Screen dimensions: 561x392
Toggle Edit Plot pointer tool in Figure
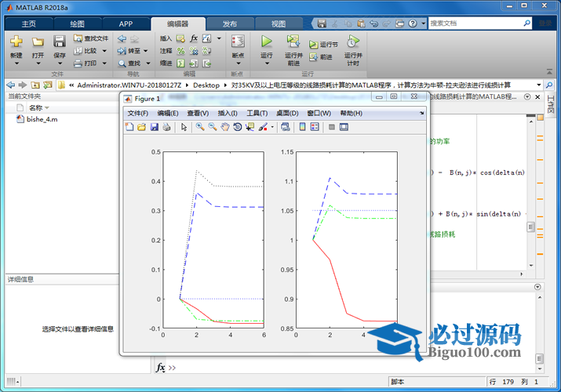[x=184, y=127]
